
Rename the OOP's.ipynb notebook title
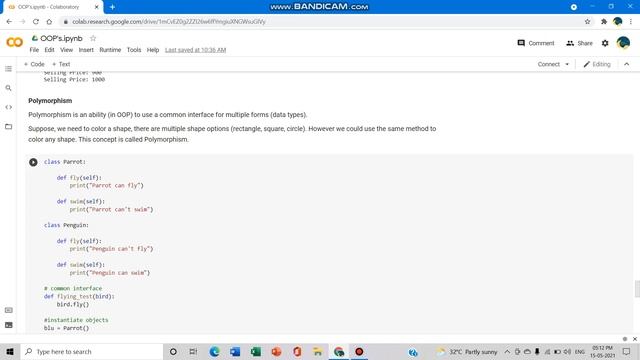pyautogui.click(x=61, y=38)
